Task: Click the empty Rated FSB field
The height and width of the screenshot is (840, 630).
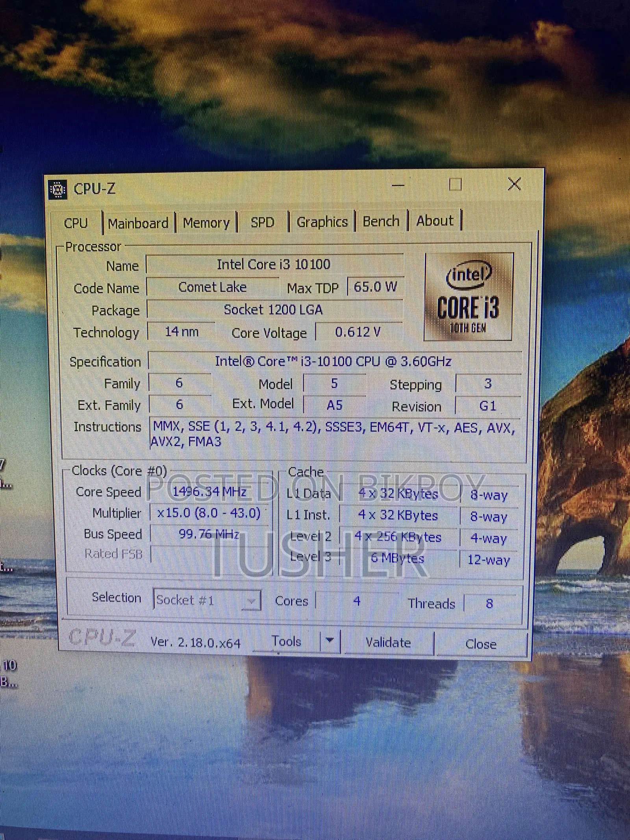Action: pos(209,555)
